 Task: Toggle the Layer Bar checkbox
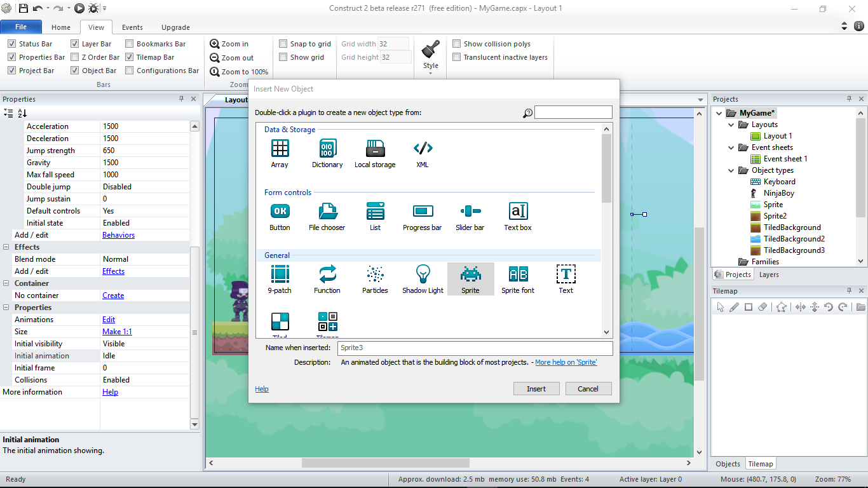coord(75,44)
